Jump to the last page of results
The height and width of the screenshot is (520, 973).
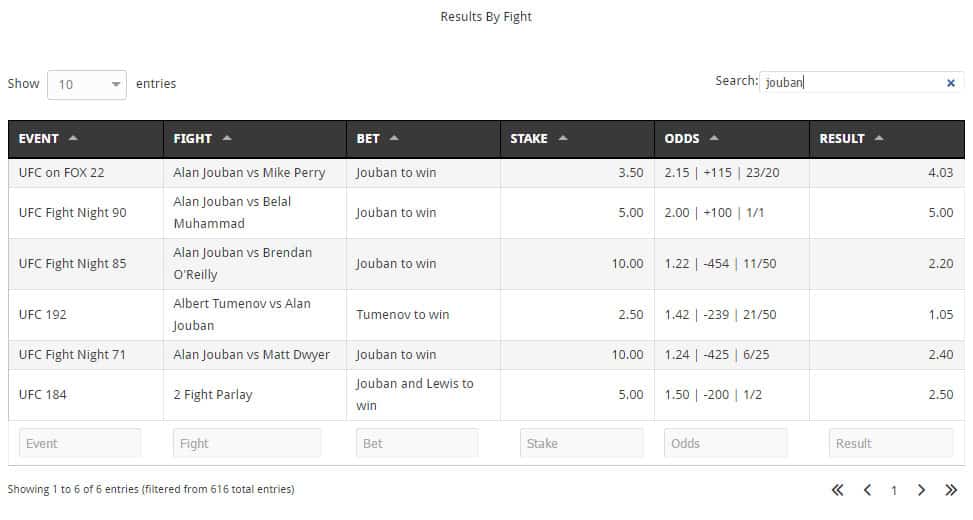coord(950,490)
